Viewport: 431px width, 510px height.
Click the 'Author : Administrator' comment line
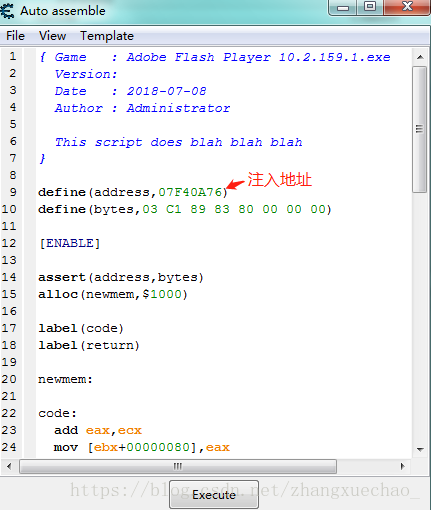[142, 108]
